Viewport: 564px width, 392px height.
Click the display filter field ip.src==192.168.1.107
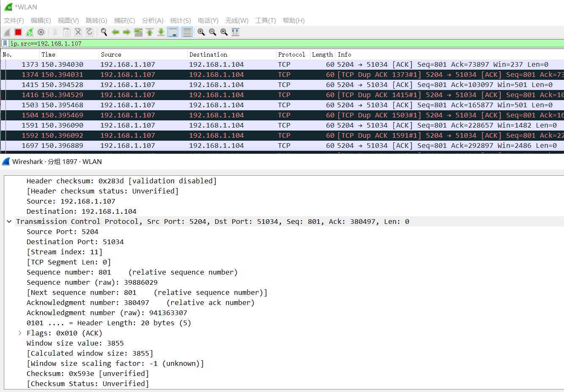coord(286,44)
